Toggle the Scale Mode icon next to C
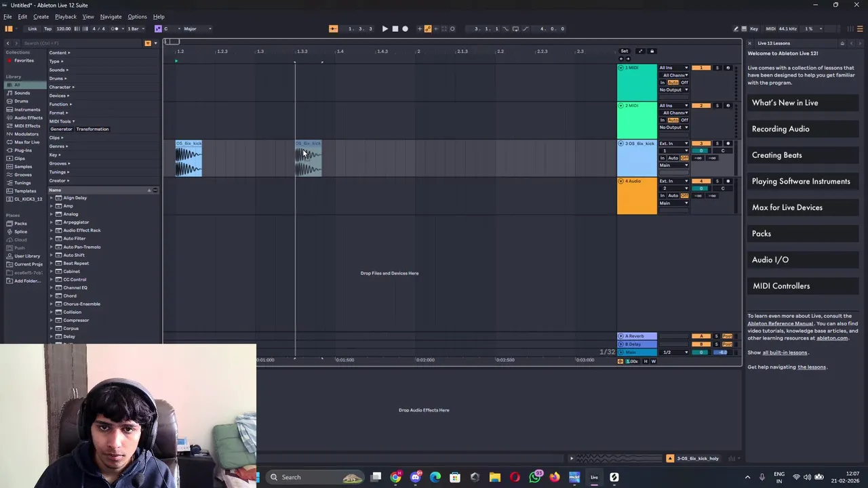Screen dimensions: 868x488 pos(158,28)
